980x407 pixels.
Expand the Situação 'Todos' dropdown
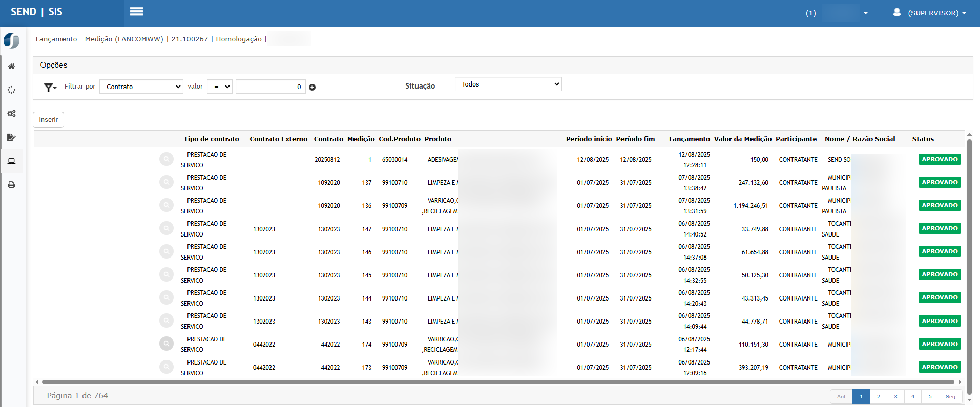click(508, 84)
